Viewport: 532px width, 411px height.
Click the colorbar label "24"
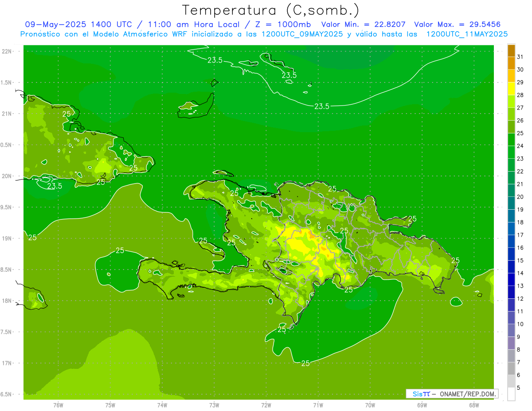[520, 146]
